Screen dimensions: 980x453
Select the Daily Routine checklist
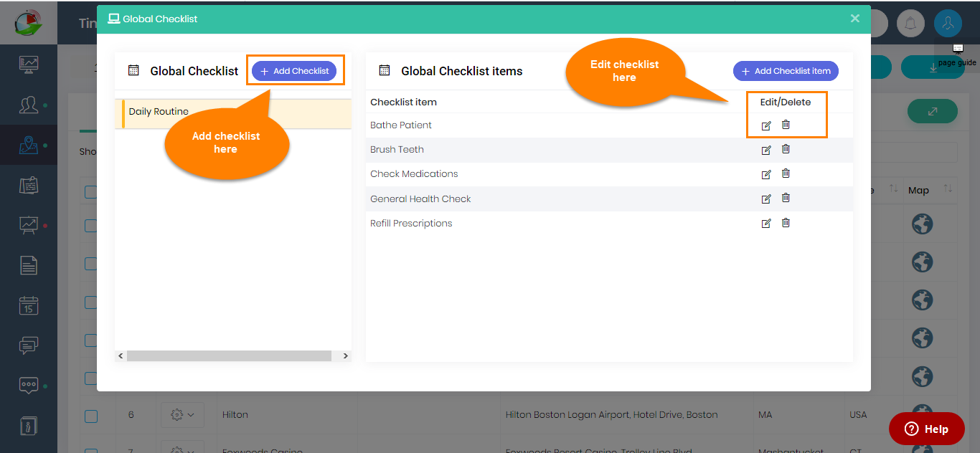pos(233,114)
